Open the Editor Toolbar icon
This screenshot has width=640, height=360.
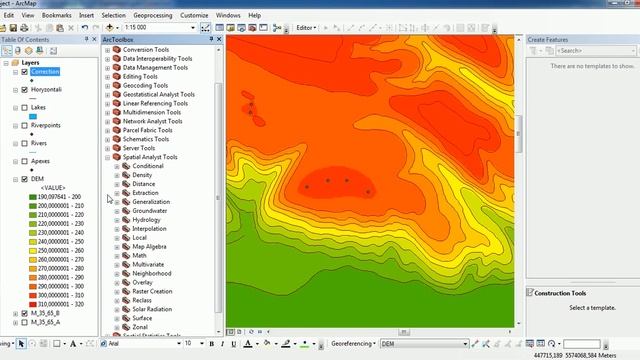(205, 28)
